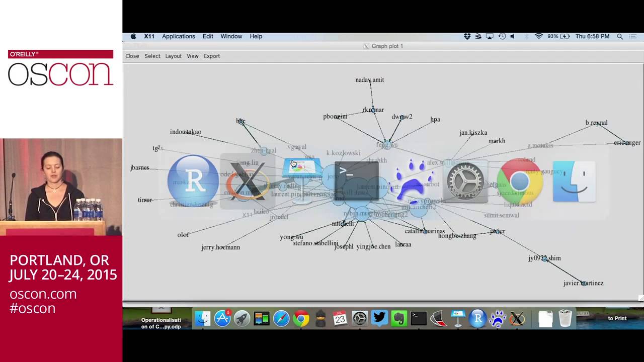
Task: Open the Applications menu
Action: click(179, 36)
